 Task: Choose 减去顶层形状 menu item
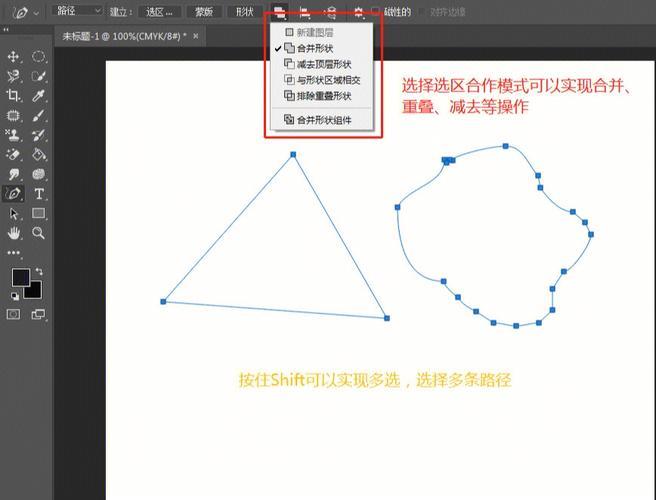pos(322,64)
